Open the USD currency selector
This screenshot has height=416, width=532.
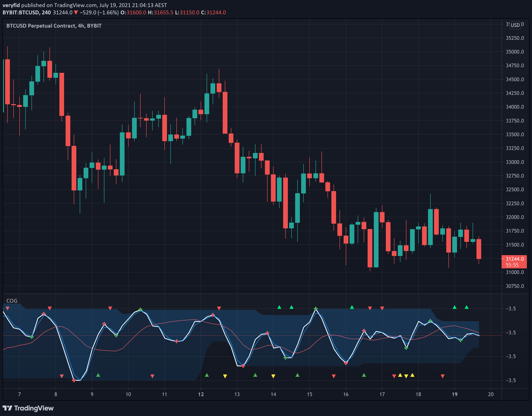click(515, 25)
